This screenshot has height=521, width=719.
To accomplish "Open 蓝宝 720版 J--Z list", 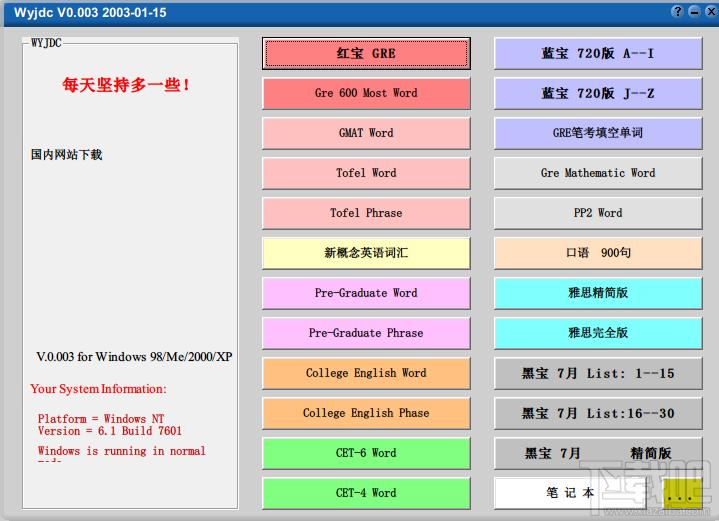I will coord(598,93).
